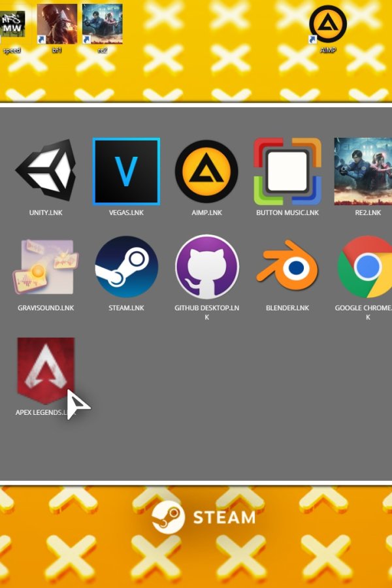The height and width of the screenshot is (588, 392).
Task: Select the AIMP desktop shortcut at top
Action: pyautogui.click(x=328, y=24)
